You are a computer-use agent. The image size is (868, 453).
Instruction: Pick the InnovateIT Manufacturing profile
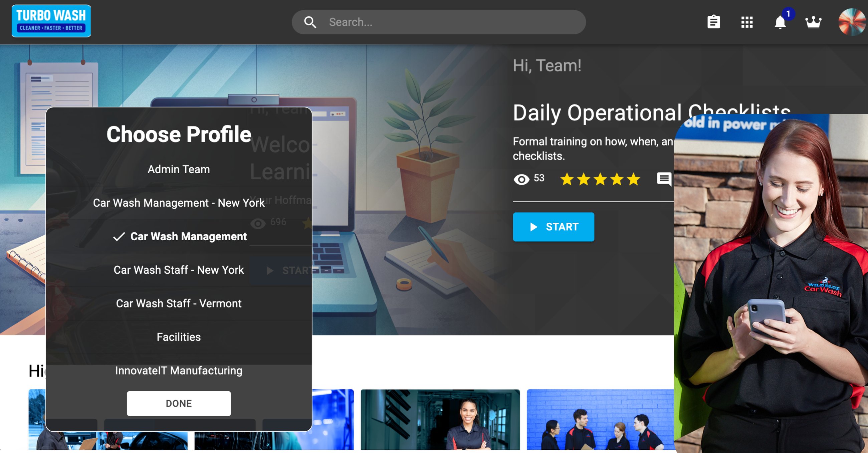(x=179, y=371)
